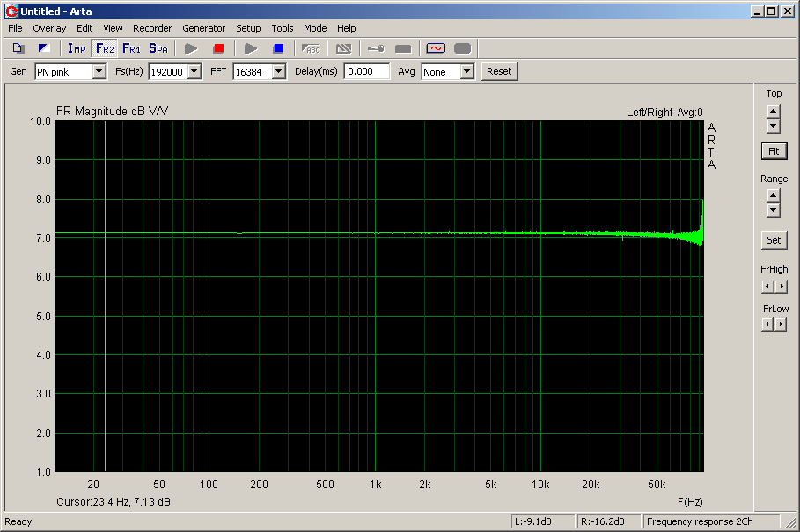
Task: Switch to Imp impulse response mode
Action: pyautogui.click(x=77, y=48)
